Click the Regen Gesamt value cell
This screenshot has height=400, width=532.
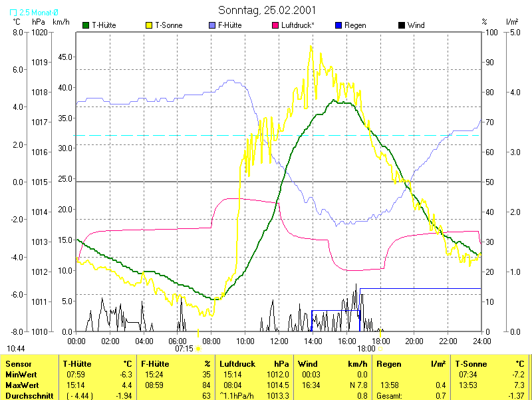(x=440, y=396)
